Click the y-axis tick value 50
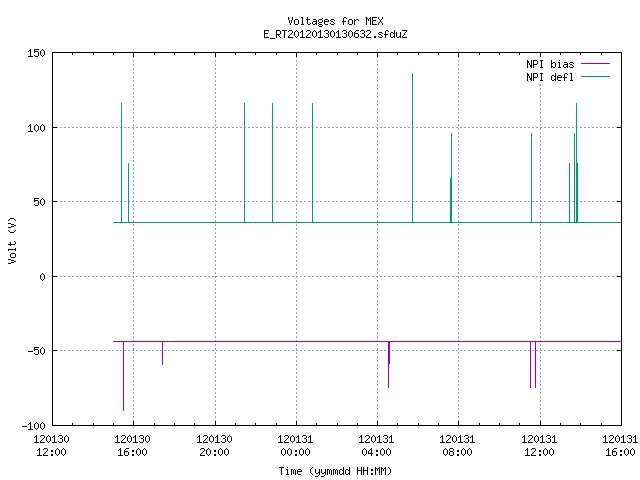 (x=39, y=202)
